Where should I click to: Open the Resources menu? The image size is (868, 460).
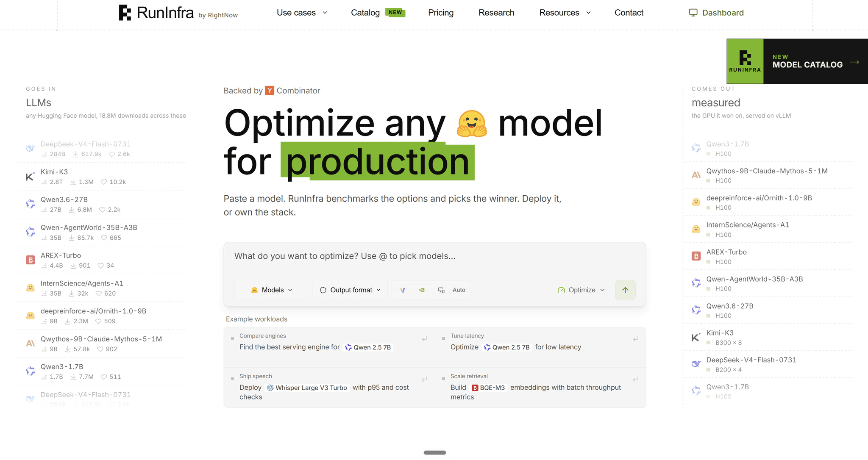tap(565, 13)
